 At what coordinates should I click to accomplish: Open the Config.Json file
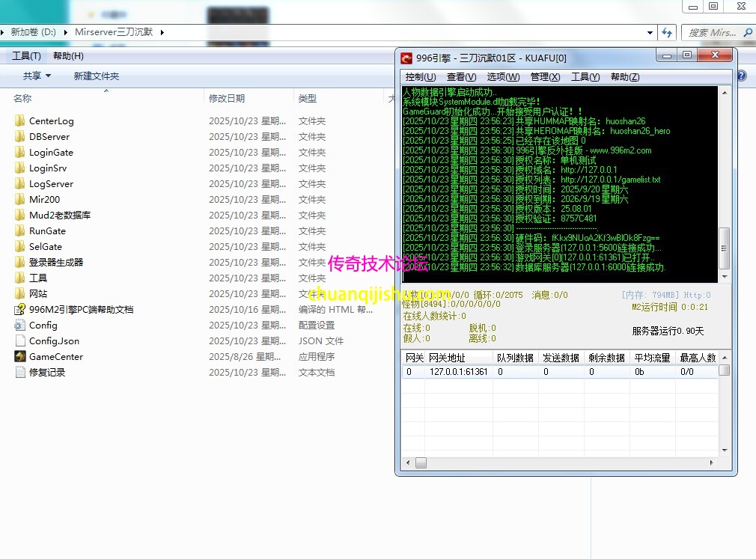pos(55,340)
